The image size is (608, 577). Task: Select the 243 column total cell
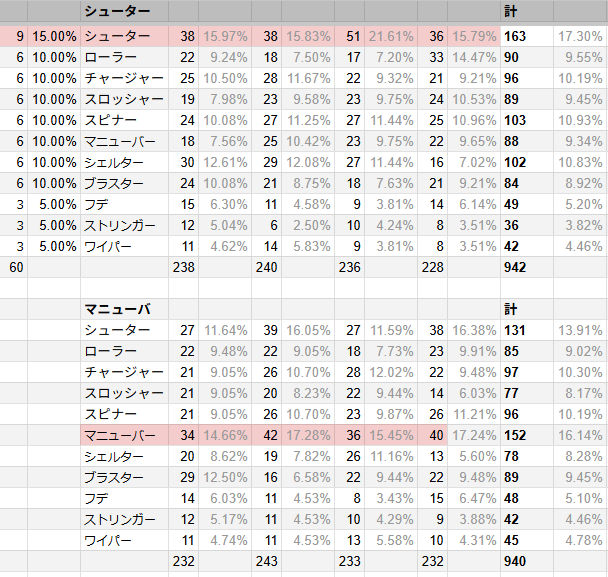[266, 561]
